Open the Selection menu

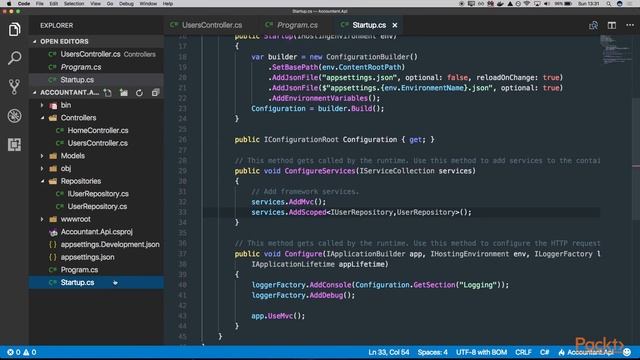(74, 4)
